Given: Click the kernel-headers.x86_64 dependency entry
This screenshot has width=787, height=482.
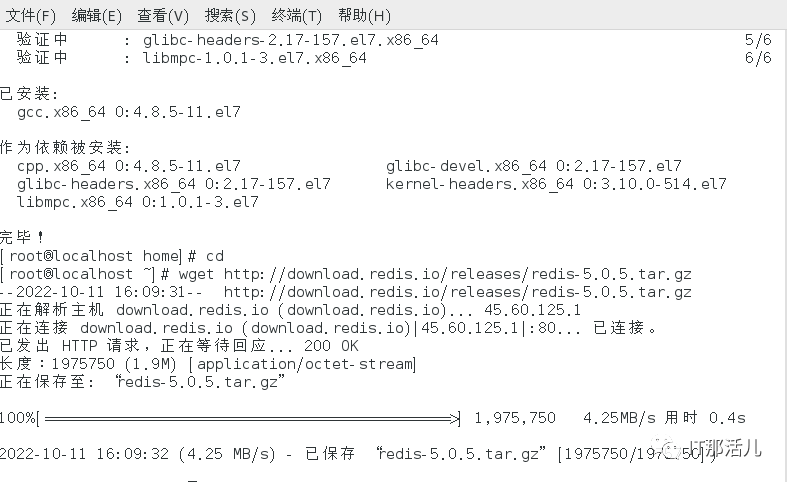Looking at the screenshot, I should [556, 184].
